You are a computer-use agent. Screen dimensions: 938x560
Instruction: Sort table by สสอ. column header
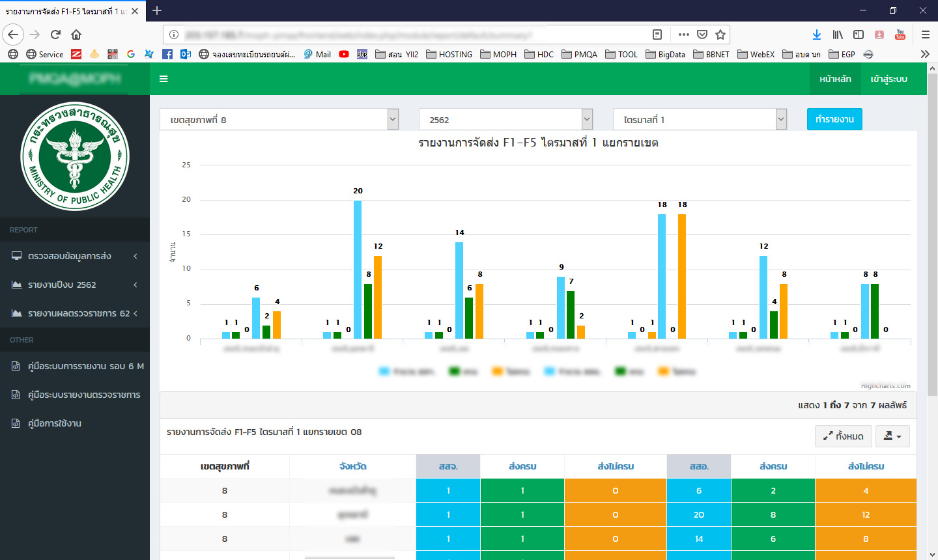point(699,466)
